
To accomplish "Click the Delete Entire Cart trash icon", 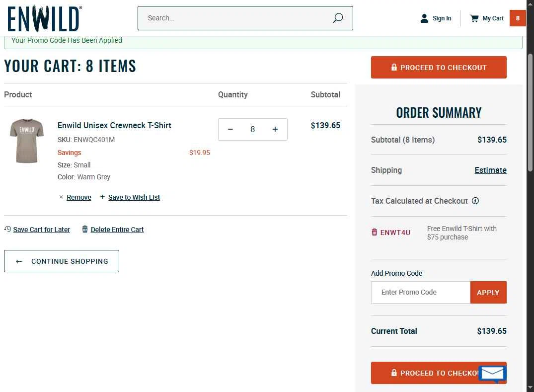I will point(85,229).
